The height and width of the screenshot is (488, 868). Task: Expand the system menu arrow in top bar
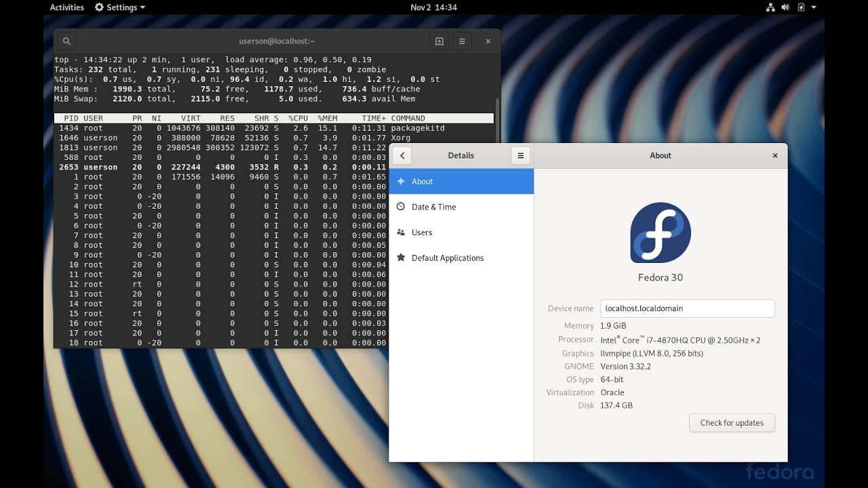pos(814,7)
